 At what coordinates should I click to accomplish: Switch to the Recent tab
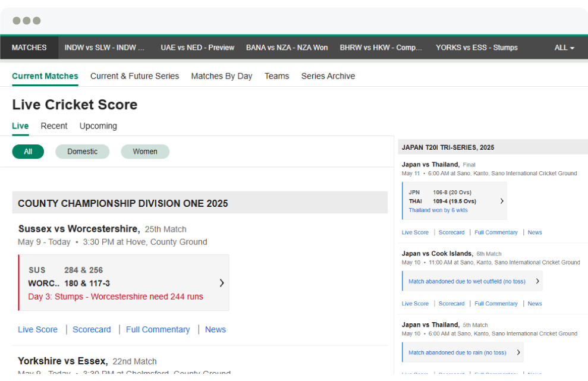(54, 126)
